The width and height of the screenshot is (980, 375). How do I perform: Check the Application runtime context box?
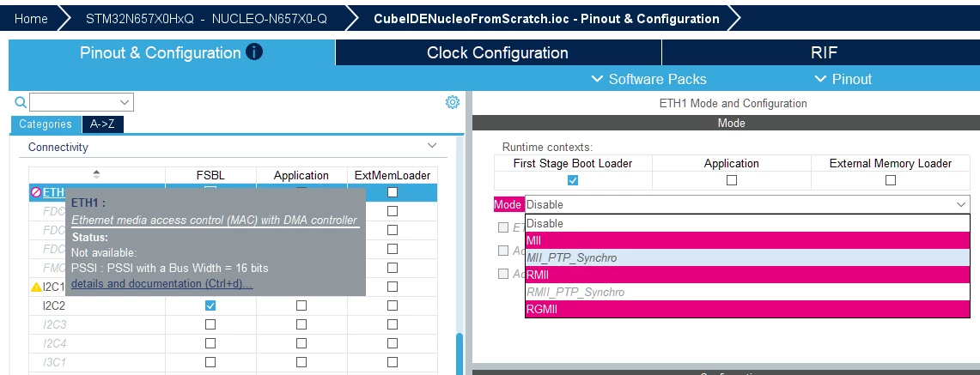click(731, 180)
